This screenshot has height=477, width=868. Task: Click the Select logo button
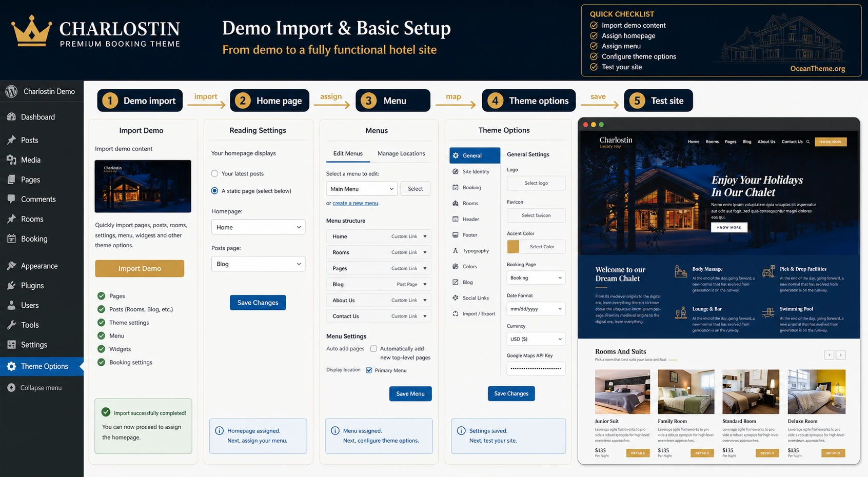[x=536, y=183]
